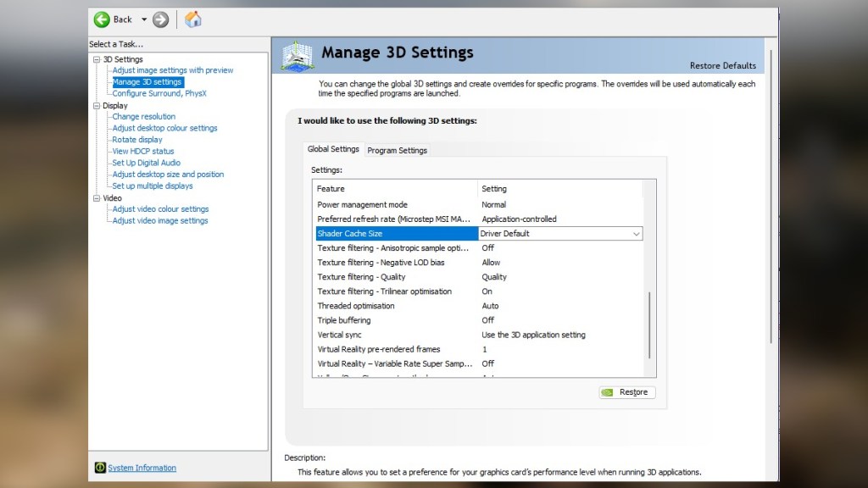Image resolution: width=868 pixels, height=488 pixels.
Task: Open the Shader Cache Size dropdown
Action: tap(636, 234)
